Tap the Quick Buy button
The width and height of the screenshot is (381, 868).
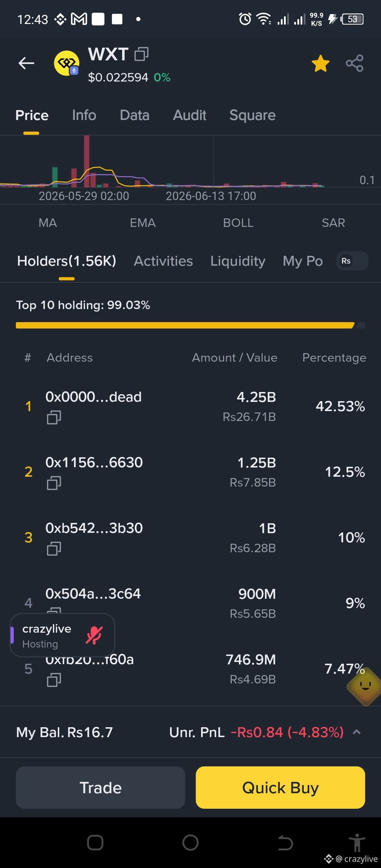pos(280,788)
